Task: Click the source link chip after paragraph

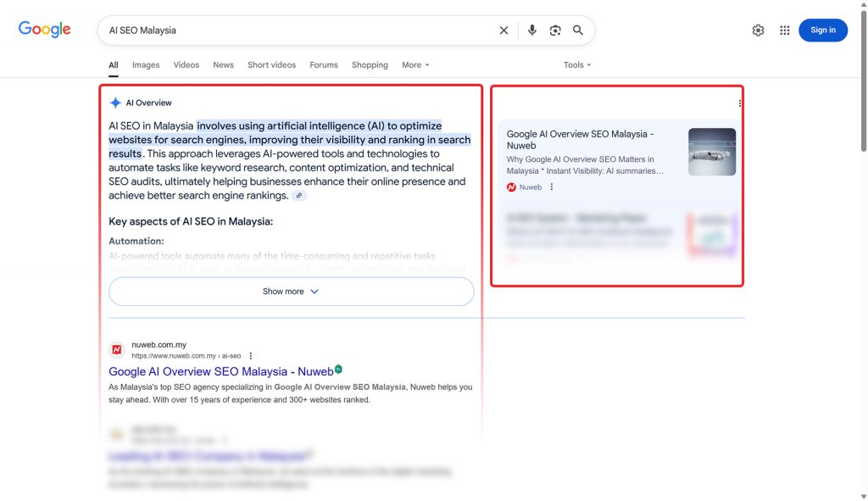Action: pyautogui.click(x=299, y=196)
